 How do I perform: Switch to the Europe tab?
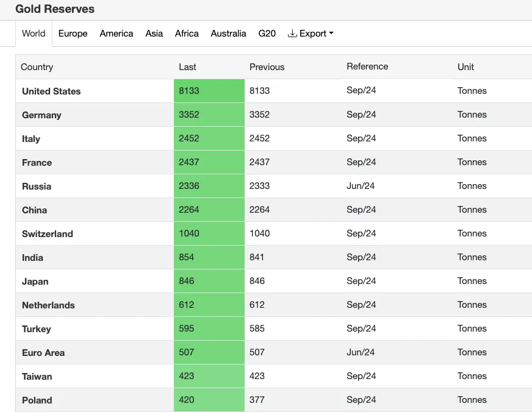tap(73, 34)
